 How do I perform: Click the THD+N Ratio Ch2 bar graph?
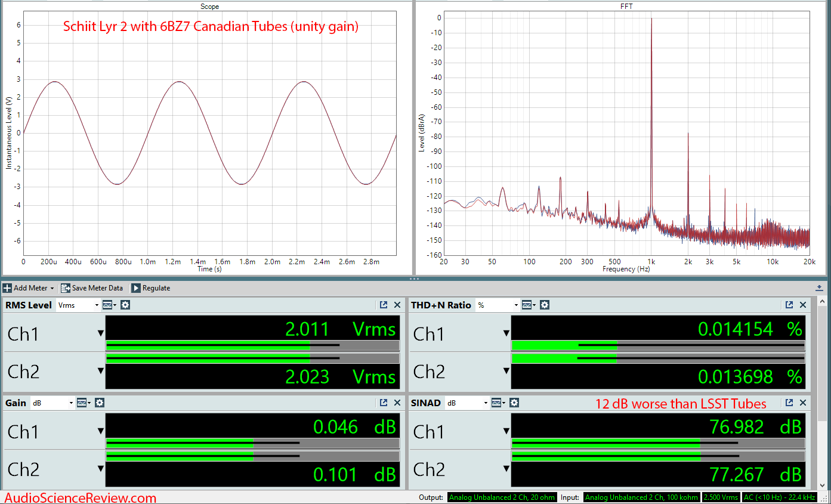pyautogui.click(x=658, y=358)
